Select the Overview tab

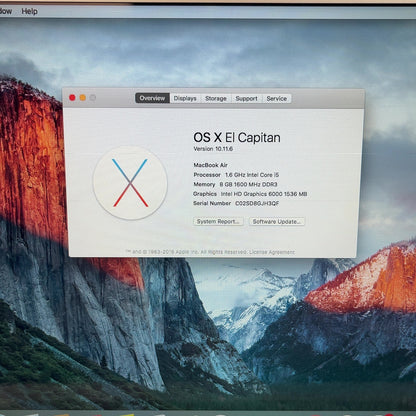pyautogui.click(x=152, y=98)
